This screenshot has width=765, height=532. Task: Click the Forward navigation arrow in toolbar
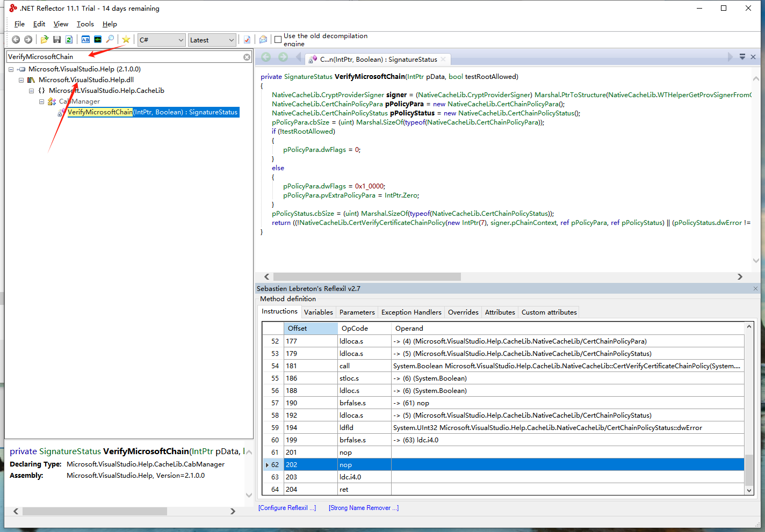coord(28,40)
